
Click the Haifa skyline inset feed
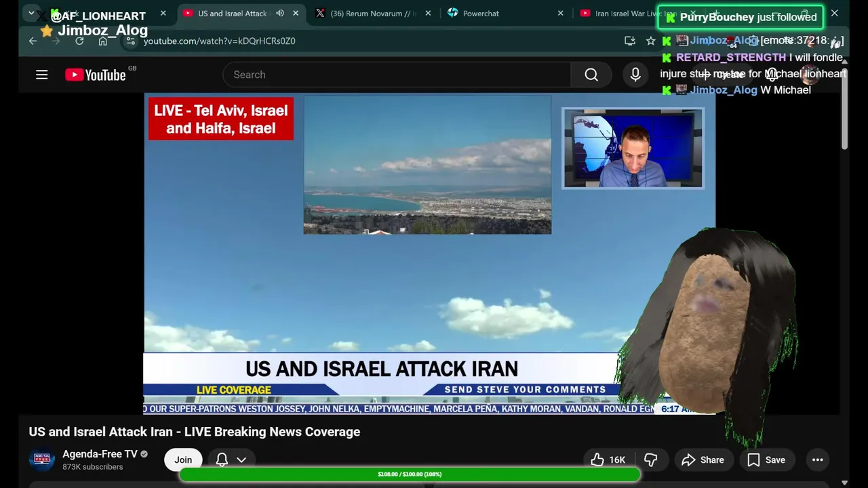[x=427, y=165]
